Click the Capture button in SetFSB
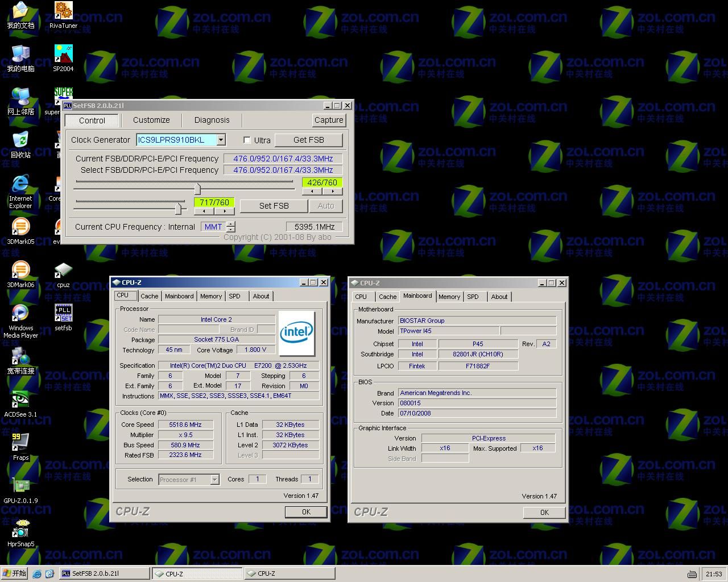The image size is (728, 582). tap(329, 120)
